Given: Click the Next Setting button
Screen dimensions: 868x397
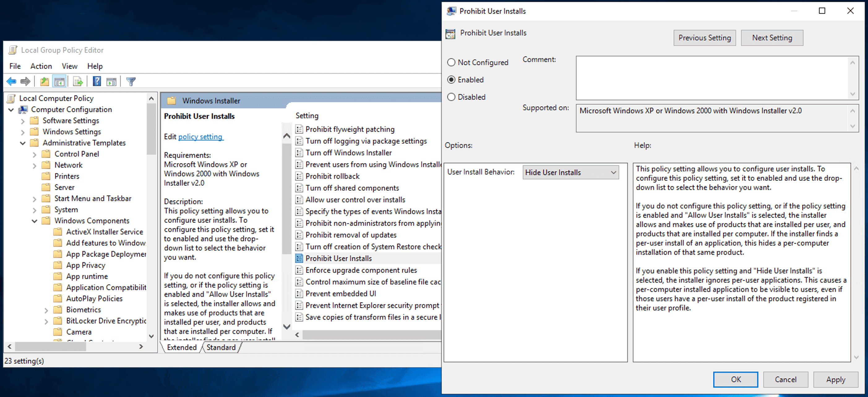Looking at the screenshot, I should pyautogui.click(x=771, y=38).
